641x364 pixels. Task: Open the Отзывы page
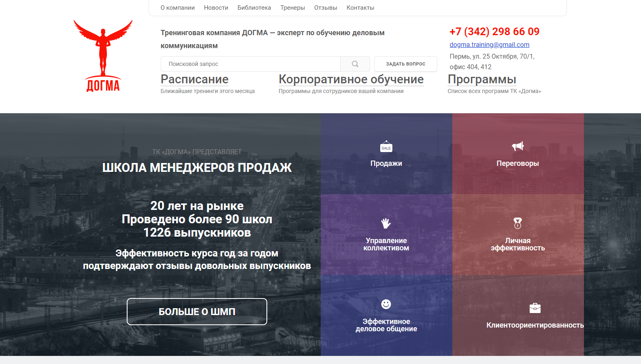point(326,8)
